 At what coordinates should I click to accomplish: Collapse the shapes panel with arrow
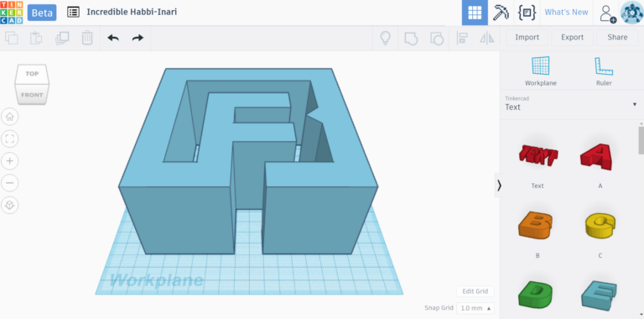(x=499, y=186)
